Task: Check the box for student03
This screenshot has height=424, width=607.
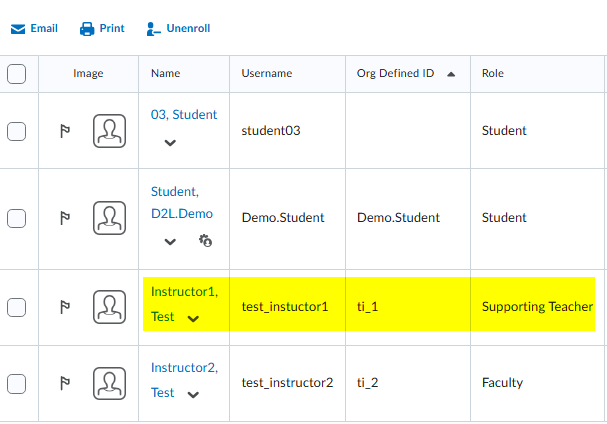Action: 16,131
